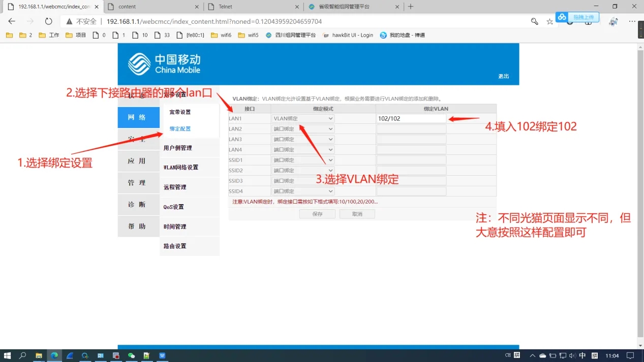Viewport: 644px width, 362px height.
Task: Click the 取消 cancel button
Action: click(357, 214)
